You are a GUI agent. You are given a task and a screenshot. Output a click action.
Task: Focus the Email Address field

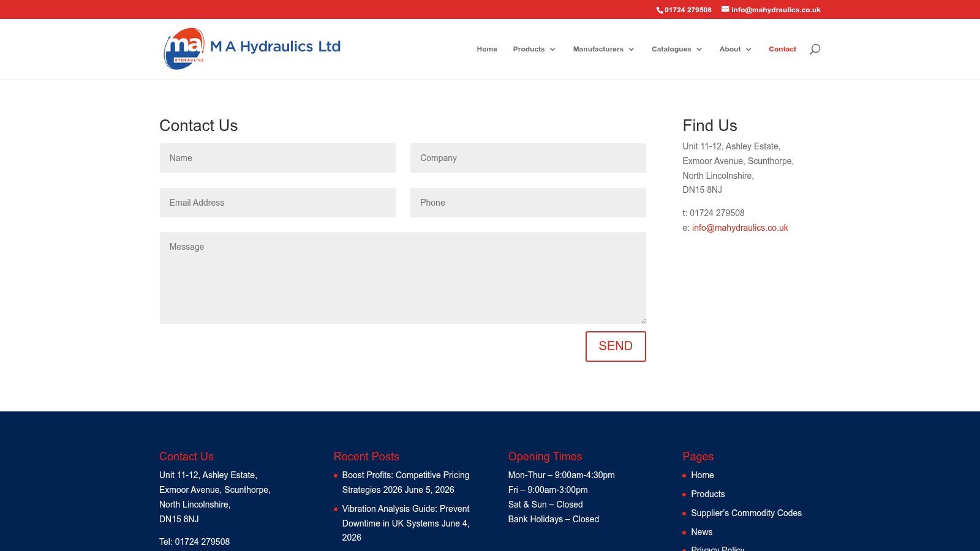click(277, 203)
